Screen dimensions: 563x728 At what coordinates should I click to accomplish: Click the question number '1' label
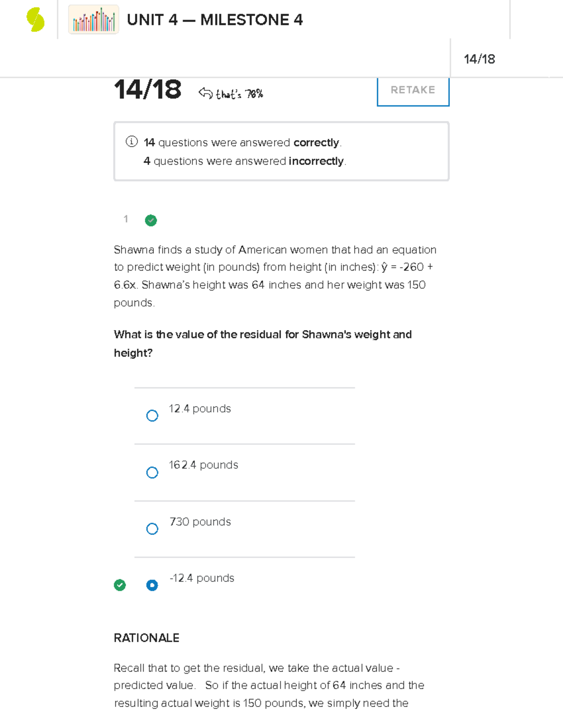click(x=126, y=219)
